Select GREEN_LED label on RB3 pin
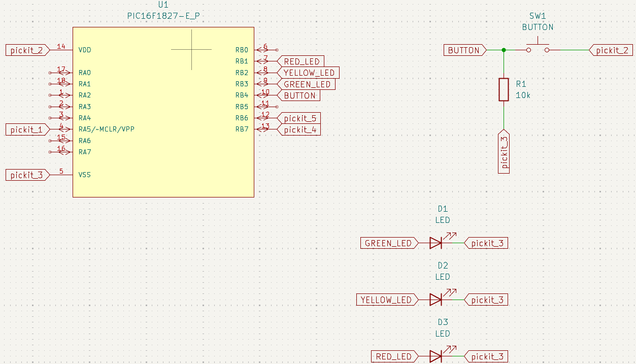The height and width of the screenshot is (364, 636). (307, 84)
